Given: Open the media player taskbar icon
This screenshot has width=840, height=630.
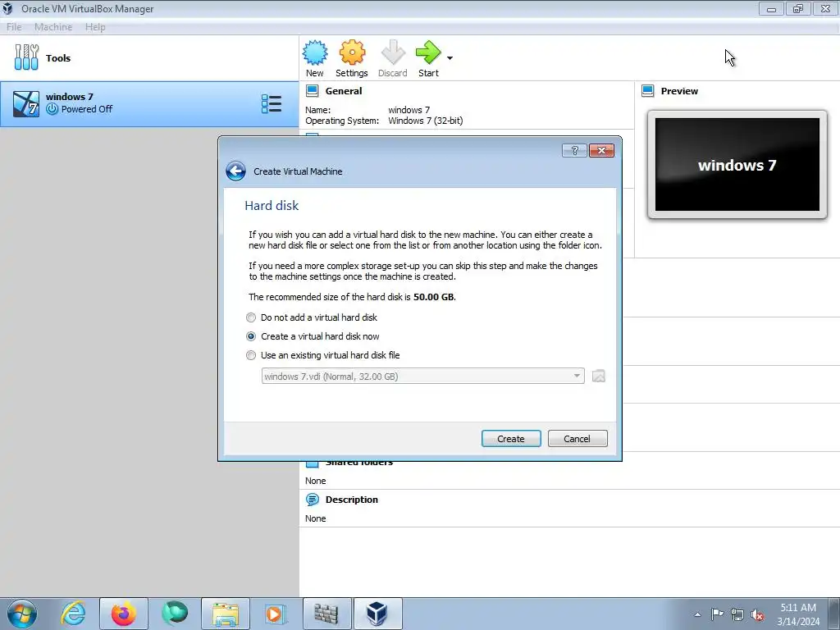Looking at the screenshot, I should pos(276,614).
